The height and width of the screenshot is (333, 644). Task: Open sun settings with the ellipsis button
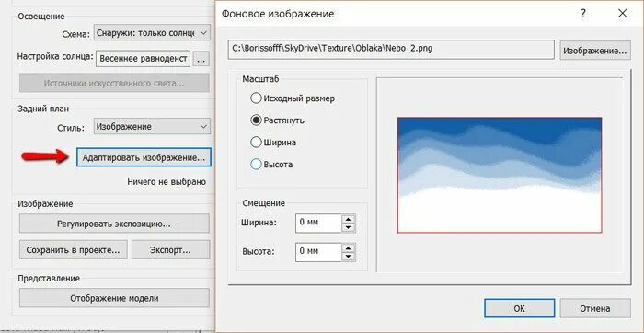(x=201, y=59)
